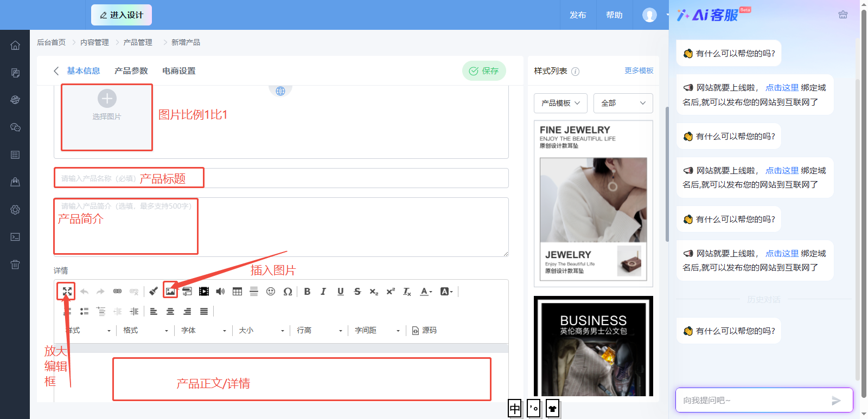This screenshot has height=419, width=868.
Task: Open the user avatar menu
Action: pos(649,15)
